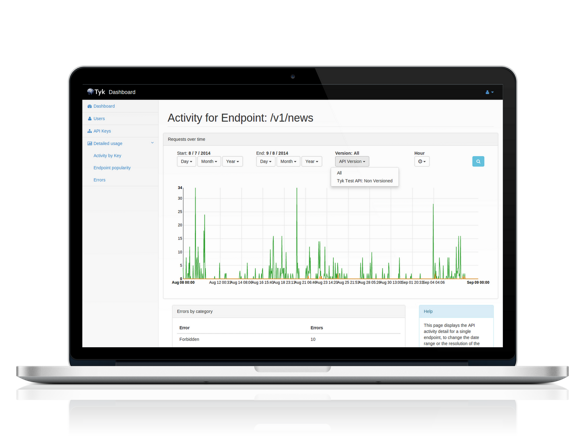Click the Tyk logo icon
This screenshot has width=585, height=439.
tap(90, 91)
